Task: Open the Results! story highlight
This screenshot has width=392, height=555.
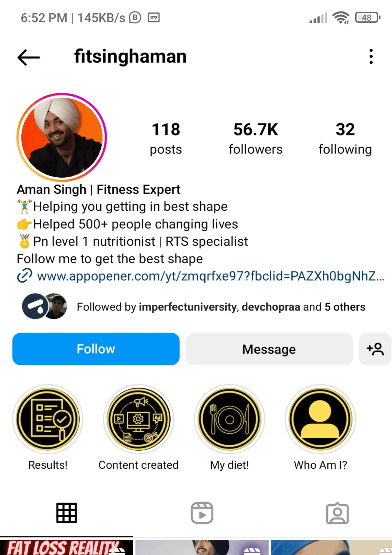Action: tap(48, 419)
